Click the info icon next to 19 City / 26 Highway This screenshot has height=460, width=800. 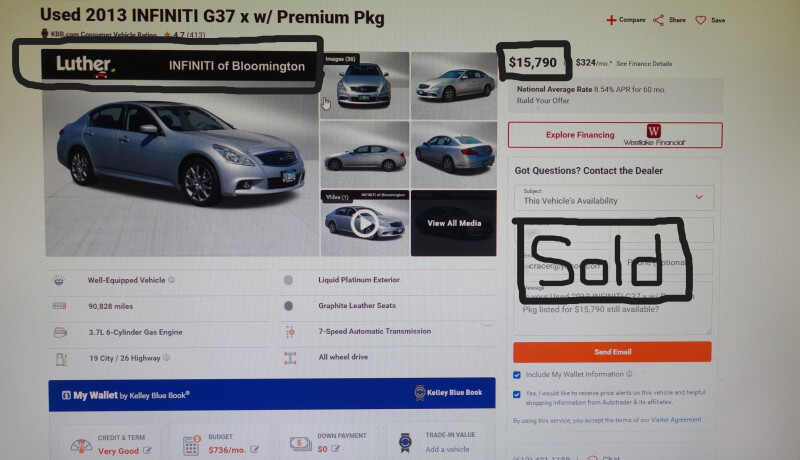click(x=166, y=357)
